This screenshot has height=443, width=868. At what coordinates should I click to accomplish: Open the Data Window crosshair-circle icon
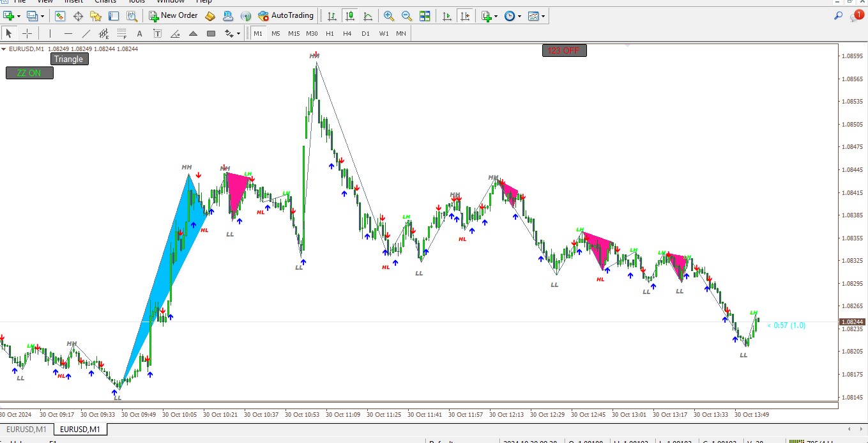(79, 16)
